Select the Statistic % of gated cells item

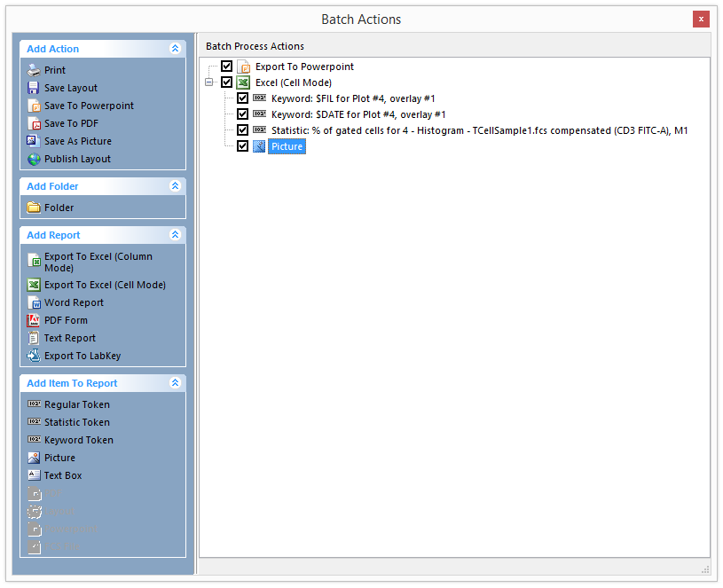[x=479, y=130]
